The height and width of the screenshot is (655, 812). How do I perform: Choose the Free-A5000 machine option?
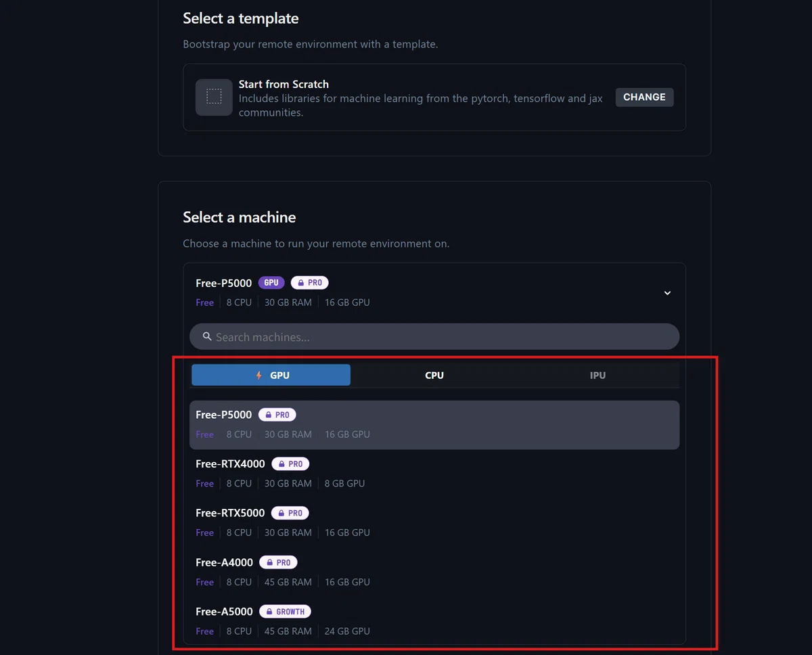coord(434,621)
